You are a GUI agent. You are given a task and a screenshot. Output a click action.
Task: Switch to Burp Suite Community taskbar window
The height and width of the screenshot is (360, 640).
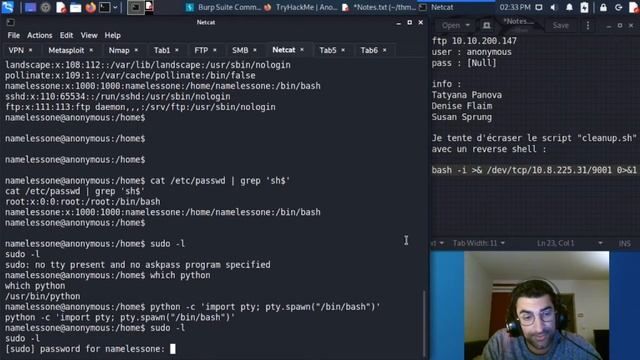[223, 7]
